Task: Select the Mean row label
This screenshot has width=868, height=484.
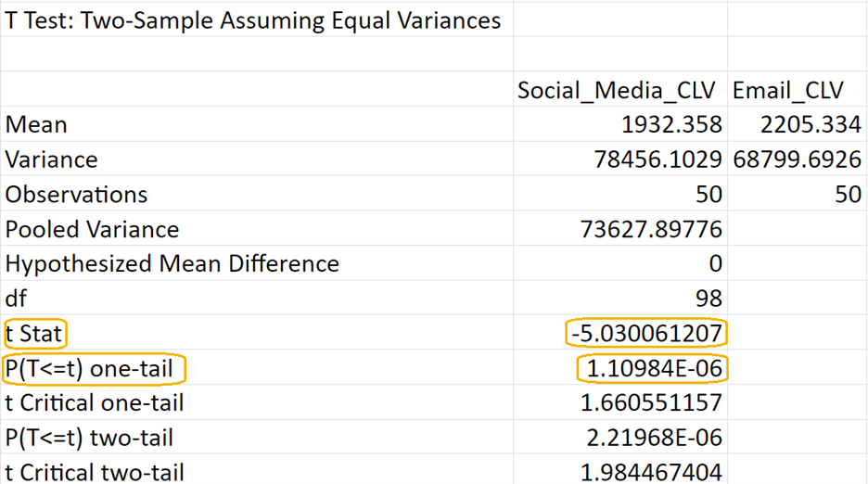Action: (x=37, y=124)
